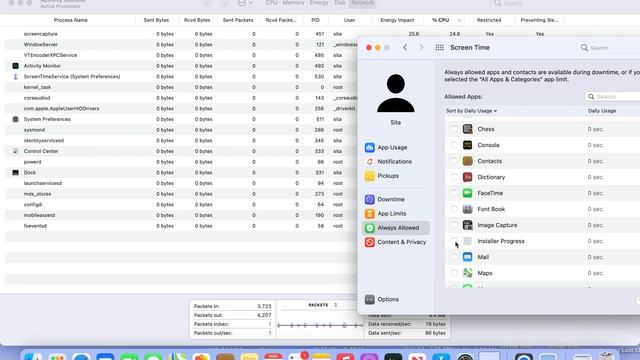Screen dimensions: 640x360
Task: Sort by Sent Packets column
Action: tap(238, 20)
